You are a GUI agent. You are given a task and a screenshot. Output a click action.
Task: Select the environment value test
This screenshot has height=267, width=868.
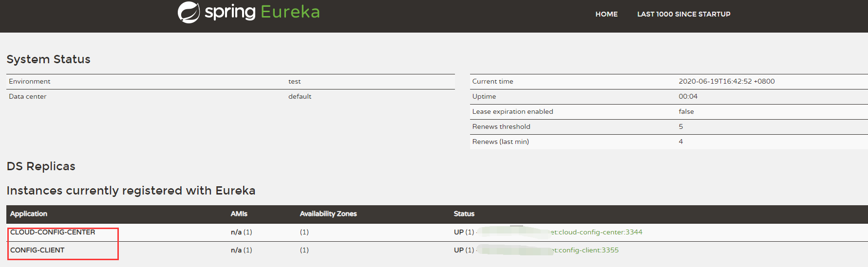295,81
